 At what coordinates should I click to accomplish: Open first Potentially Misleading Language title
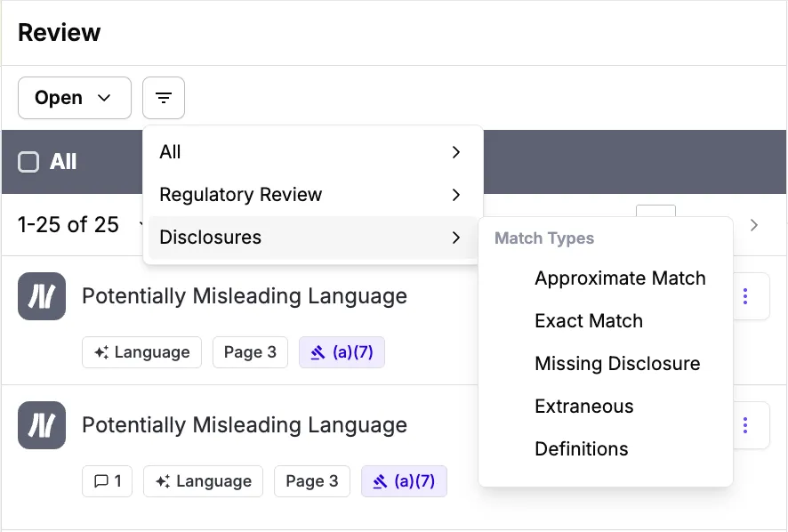pyautogui.click(x=245, y=296)
